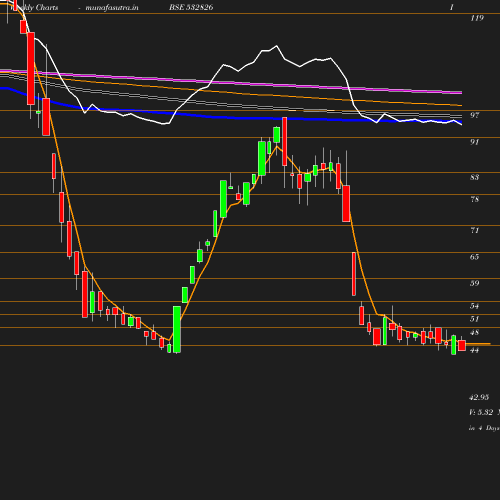Screen dimensions: 500x500
Task: Select the 44 price axis label
Action: coord(475,350)
